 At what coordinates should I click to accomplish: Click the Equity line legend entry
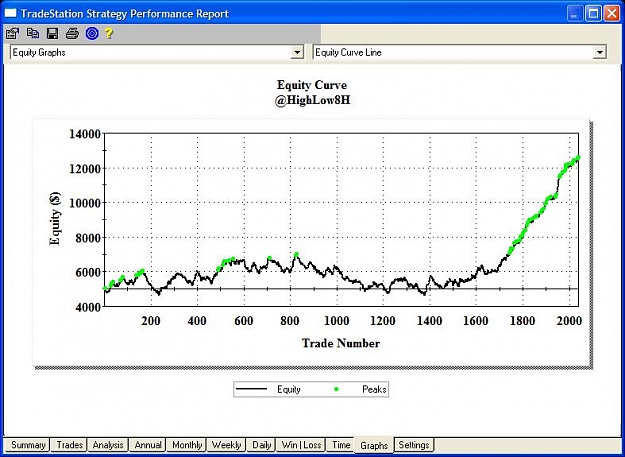tap(267, 389)
